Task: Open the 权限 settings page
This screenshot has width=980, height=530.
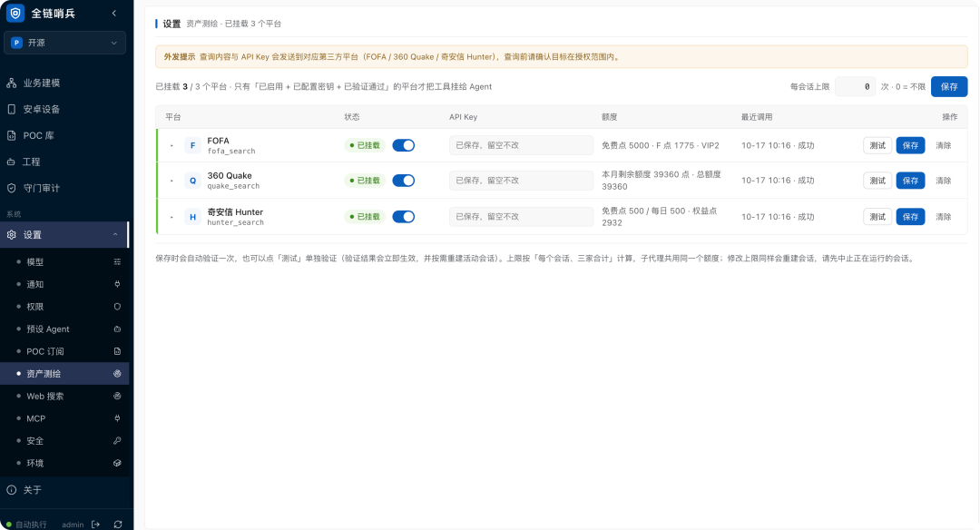Action: [x=65, y=307]
